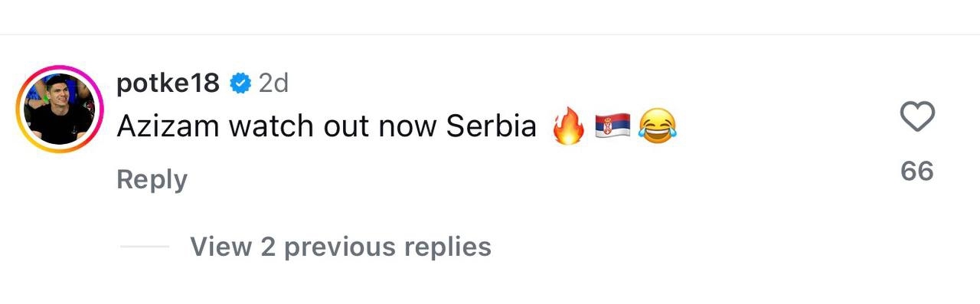The height and width of the screenshot is (304, 980).
Task: Click the line beside View previous replies
Action: point(144,247)
